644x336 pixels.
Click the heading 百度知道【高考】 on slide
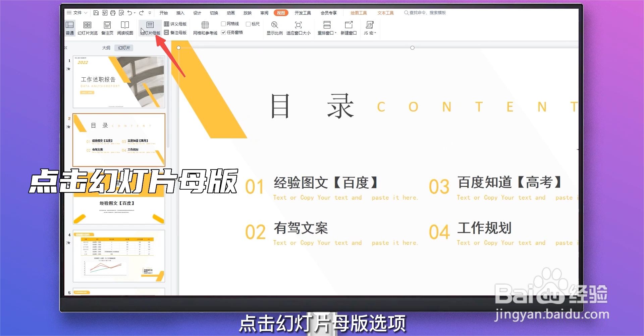pos(509,183)
